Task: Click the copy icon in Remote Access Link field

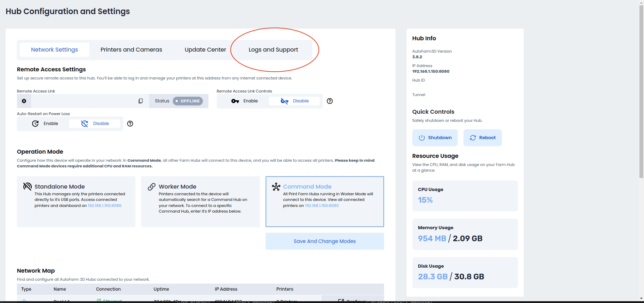Action: (140, 101)
